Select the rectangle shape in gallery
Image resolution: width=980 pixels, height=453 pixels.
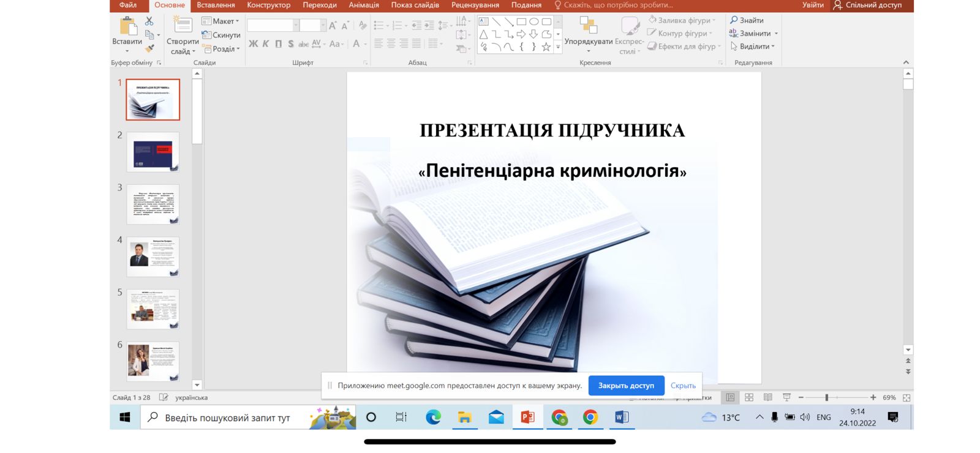click(521, 21)
